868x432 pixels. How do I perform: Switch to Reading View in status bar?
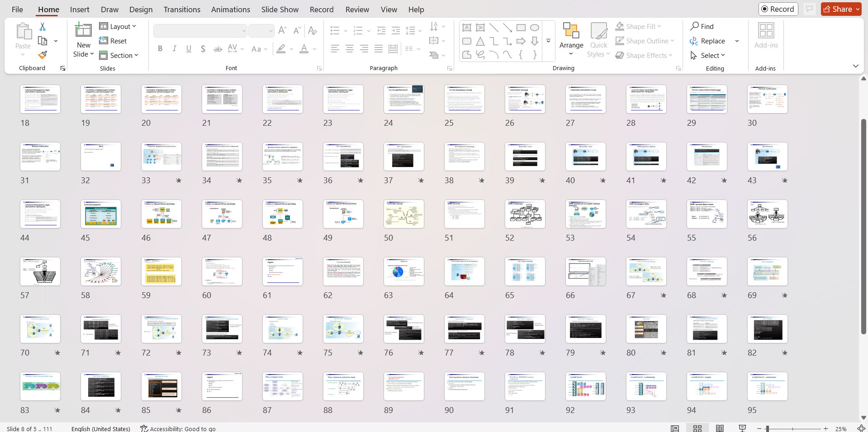pos(720,428)
